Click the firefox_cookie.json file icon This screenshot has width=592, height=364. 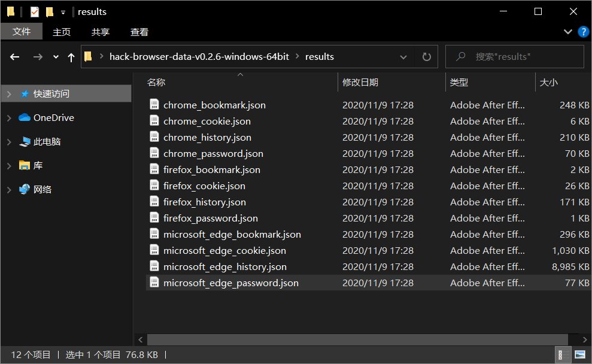[154, 186]
